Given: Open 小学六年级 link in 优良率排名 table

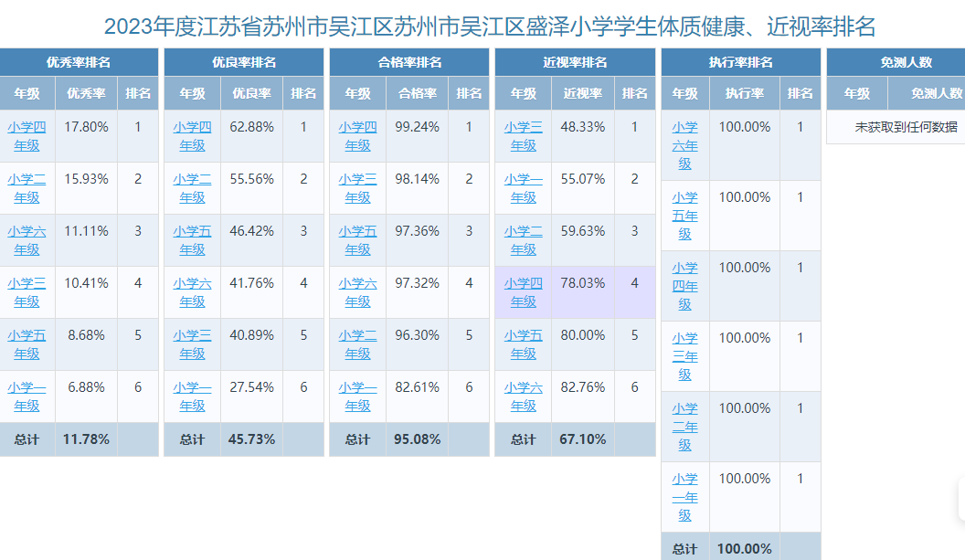Looking at the screenshot, I should (x=192, y=292).
